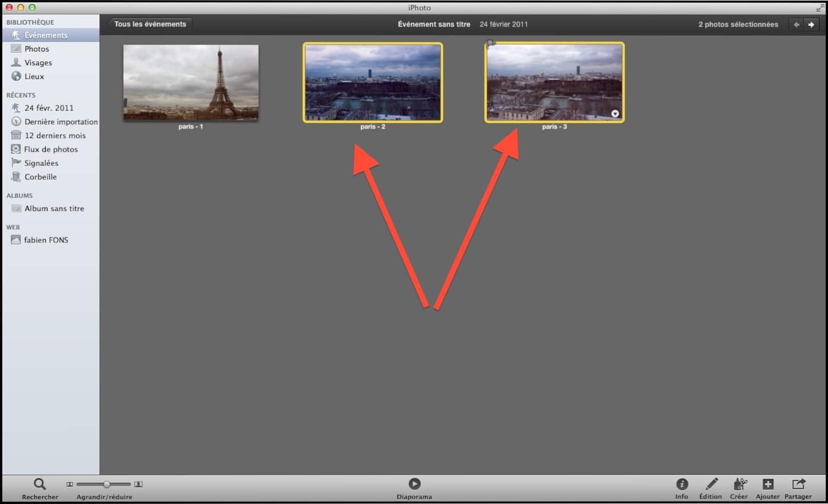Click the large thumbnail zoom-in icon
Viewport: 828px width, 504px height.
tap(138, 485)
